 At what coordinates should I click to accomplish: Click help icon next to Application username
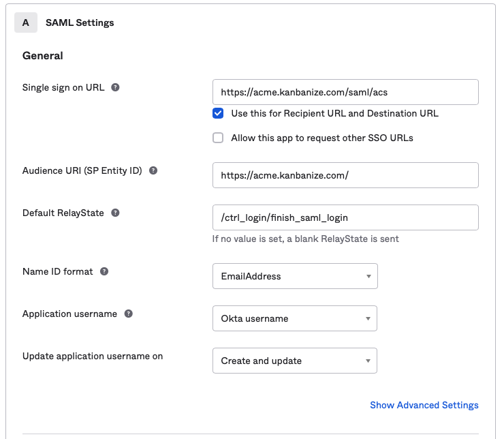[129, 314]
